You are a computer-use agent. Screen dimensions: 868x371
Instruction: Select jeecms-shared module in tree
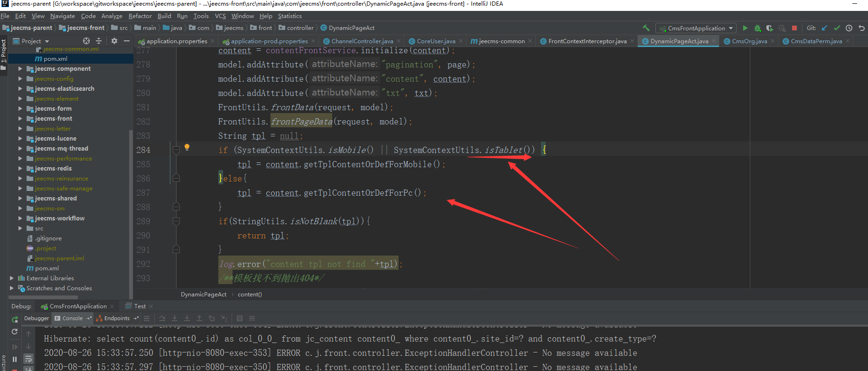point(56,199)
